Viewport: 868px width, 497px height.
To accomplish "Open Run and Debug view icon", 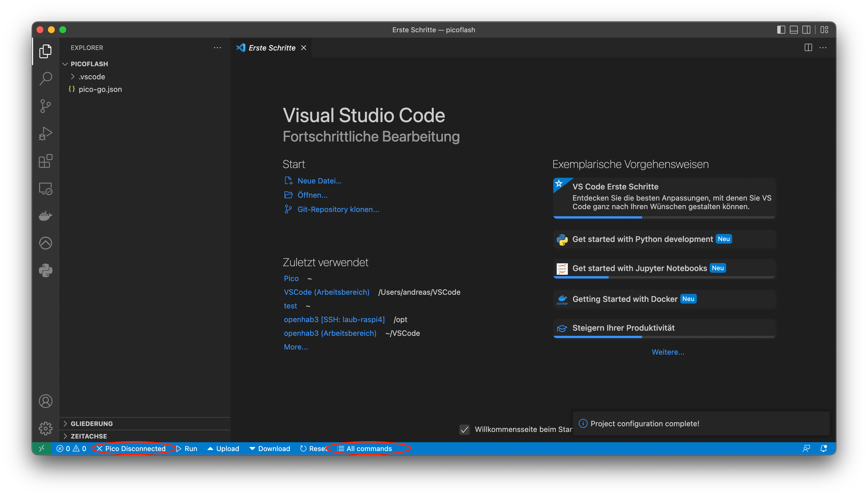I will (x=45, y=134).
